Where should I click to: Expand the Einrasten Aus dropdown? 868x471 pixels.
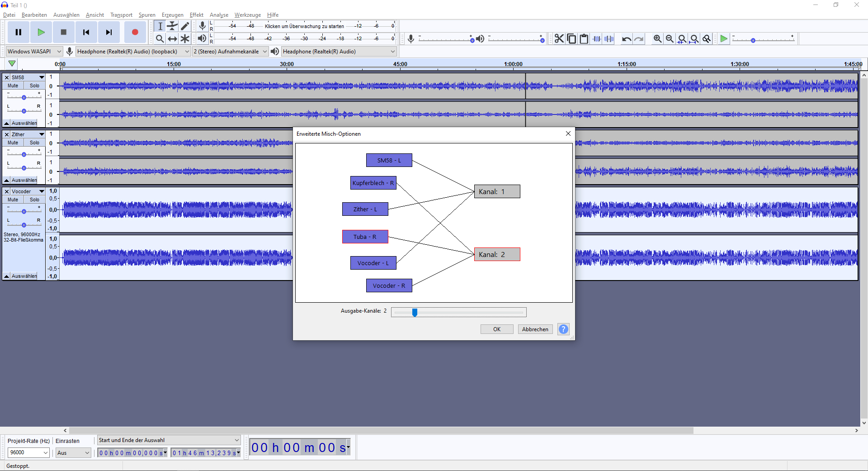click(x=73, y=452)
